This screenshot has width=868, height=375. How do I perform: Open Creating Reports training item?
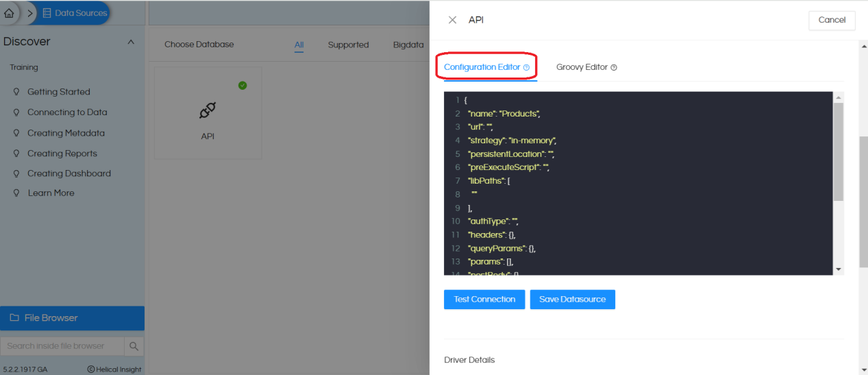pos(62,154)
